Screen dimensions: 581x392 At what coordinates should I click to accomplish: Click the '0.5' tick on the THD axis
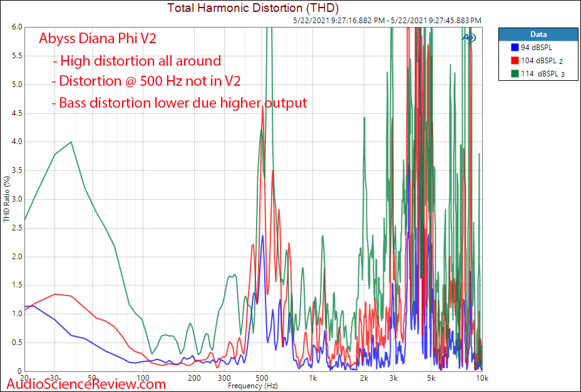18,343
